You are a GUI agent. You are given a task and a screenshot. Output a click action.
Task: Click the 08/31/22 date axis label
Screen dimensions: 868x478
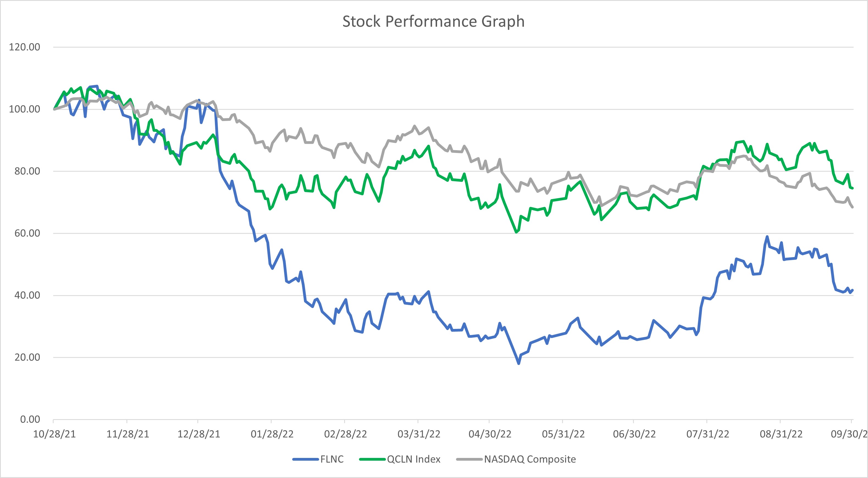click(781, 434)
